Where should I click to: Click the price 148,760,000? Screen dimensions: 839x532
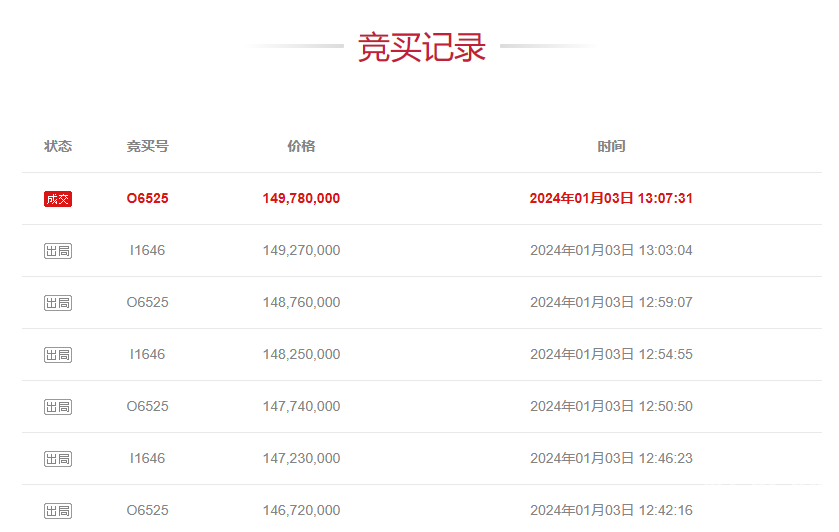[x=301, y=303]
